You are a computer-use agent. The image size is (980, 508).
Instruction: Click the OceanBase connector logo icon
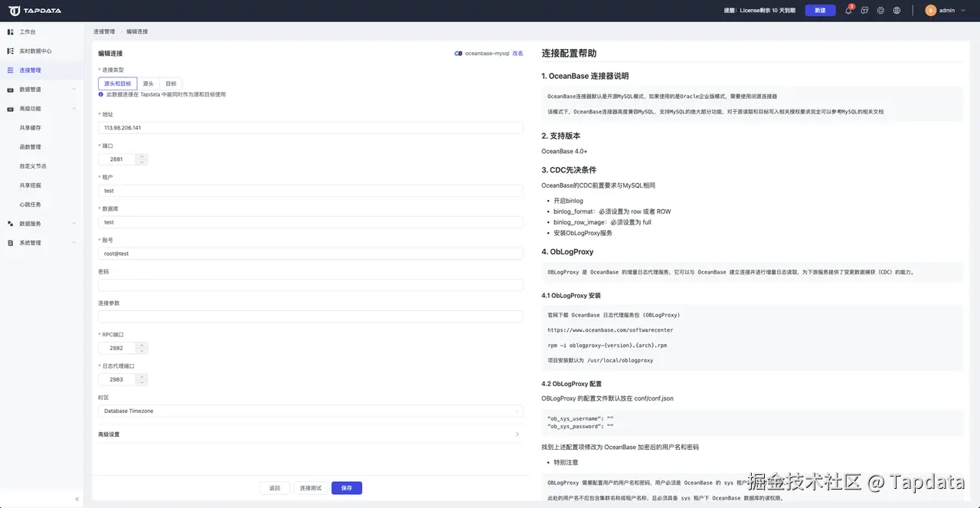click(x=458, y=54)
